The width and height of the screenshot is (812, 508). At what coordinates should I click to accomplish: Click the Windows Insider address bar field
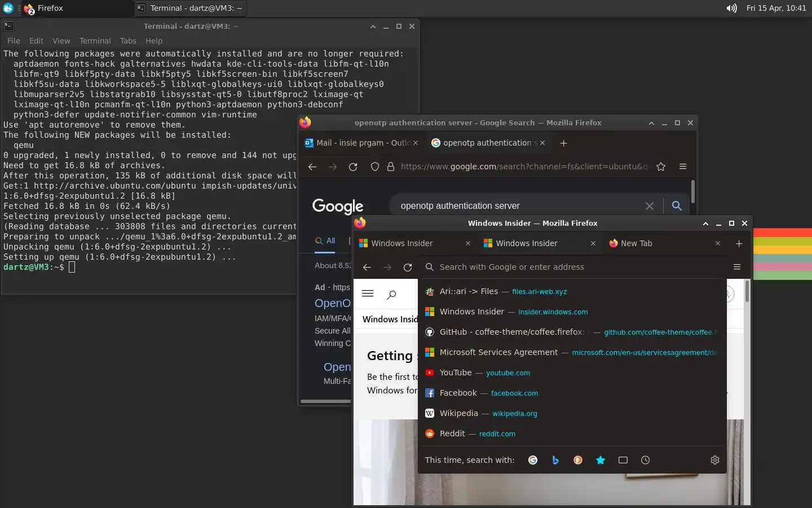coord(572,267)
